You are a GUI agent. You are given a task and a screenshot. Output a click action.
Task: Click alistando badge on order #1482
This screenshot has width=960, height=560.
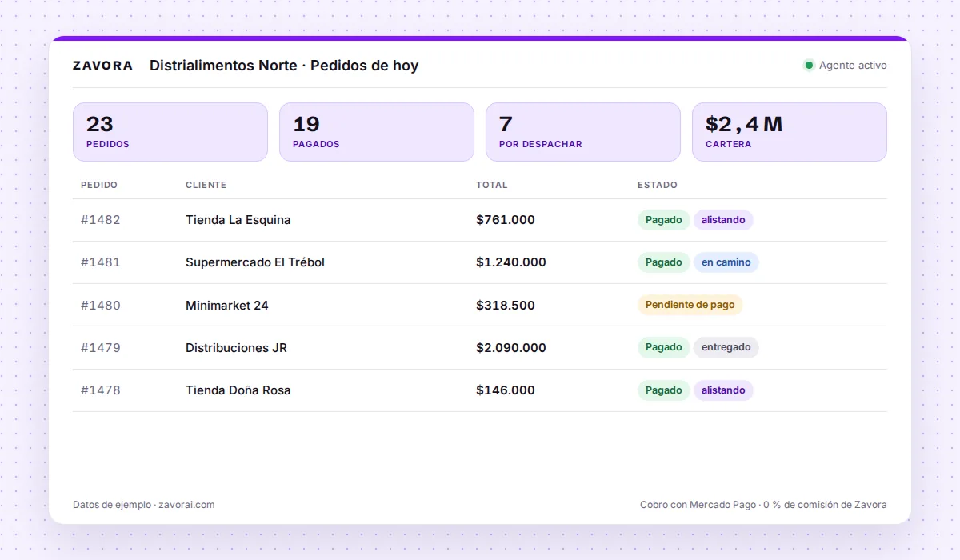point(723,220)
